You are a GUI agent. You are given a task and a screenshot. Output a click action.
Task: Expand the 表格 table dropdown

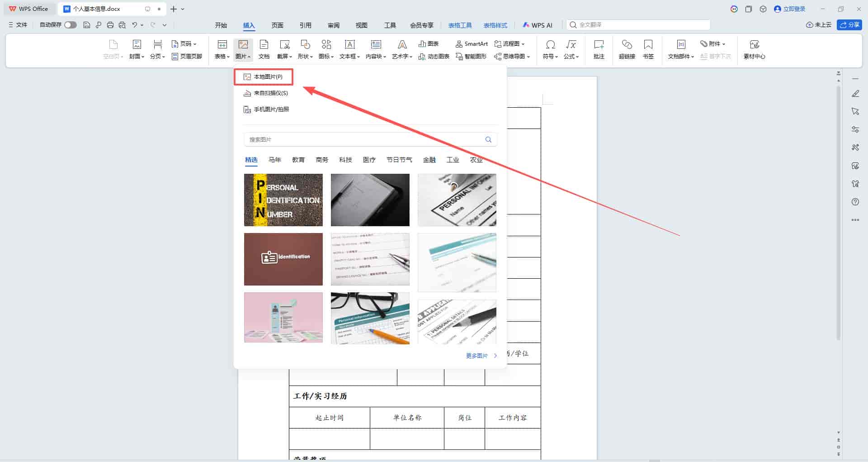[222, 49]
